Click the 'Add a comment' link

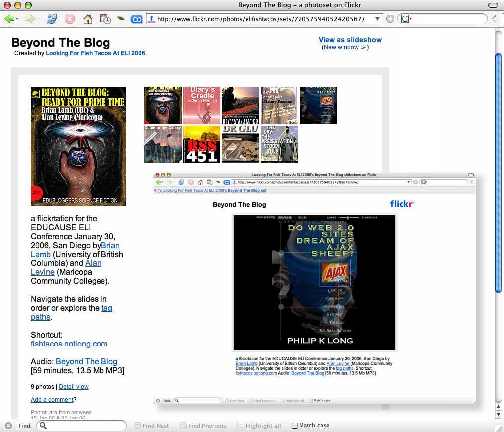[52, 400]
